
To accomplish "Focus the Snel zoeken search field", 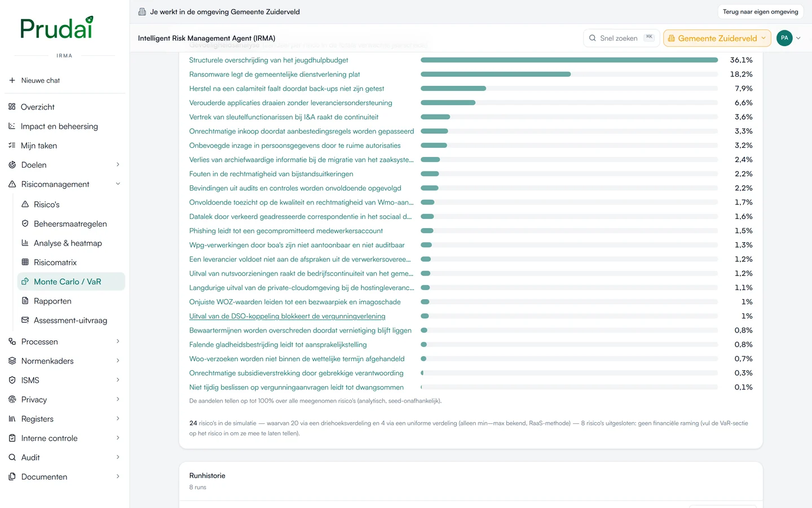I will [x=621, y=38].
